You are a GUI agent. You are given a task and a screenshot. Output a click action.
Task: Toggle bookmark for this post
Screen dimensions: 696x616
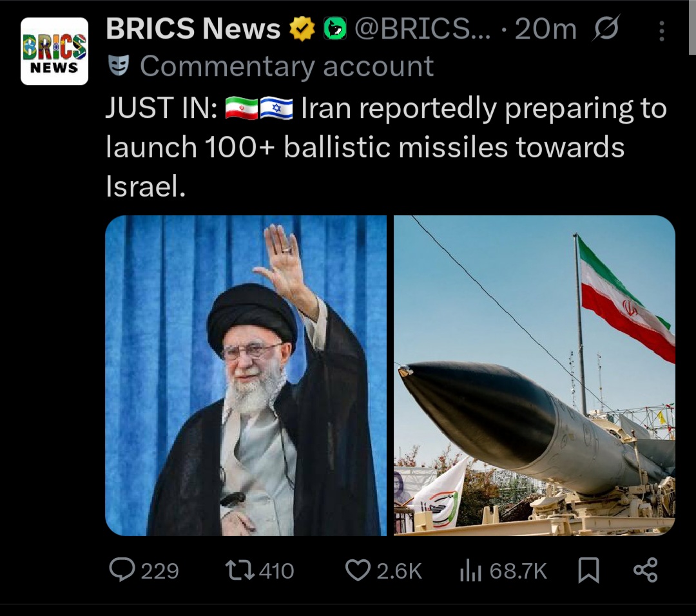click(588, 570)
